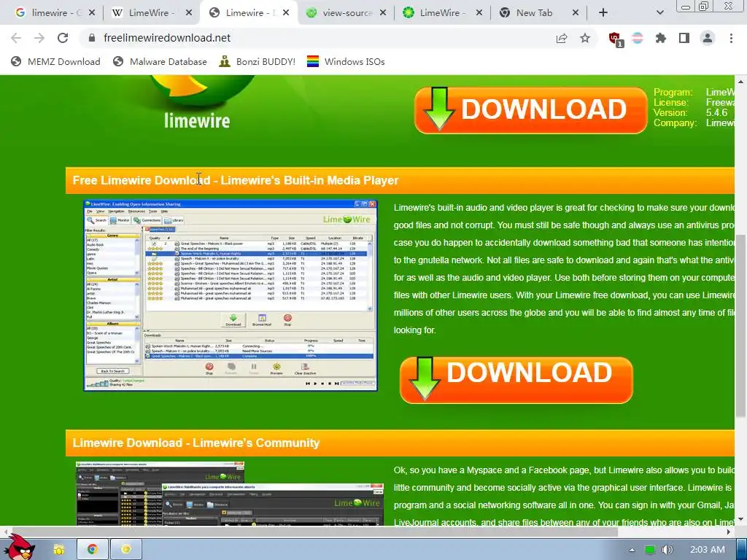Open File Explorer from the taskbar

[58, 550]
